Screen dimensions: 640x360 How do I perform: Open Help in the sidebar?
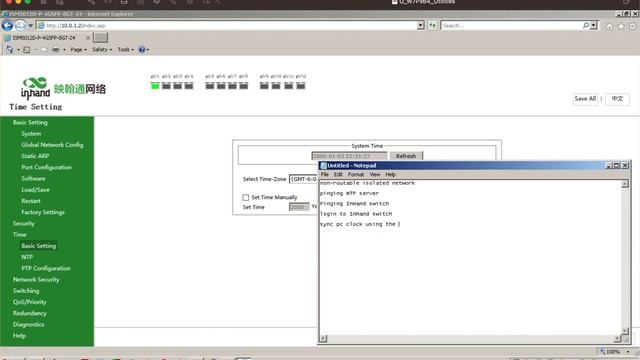[x=19, y=336]
